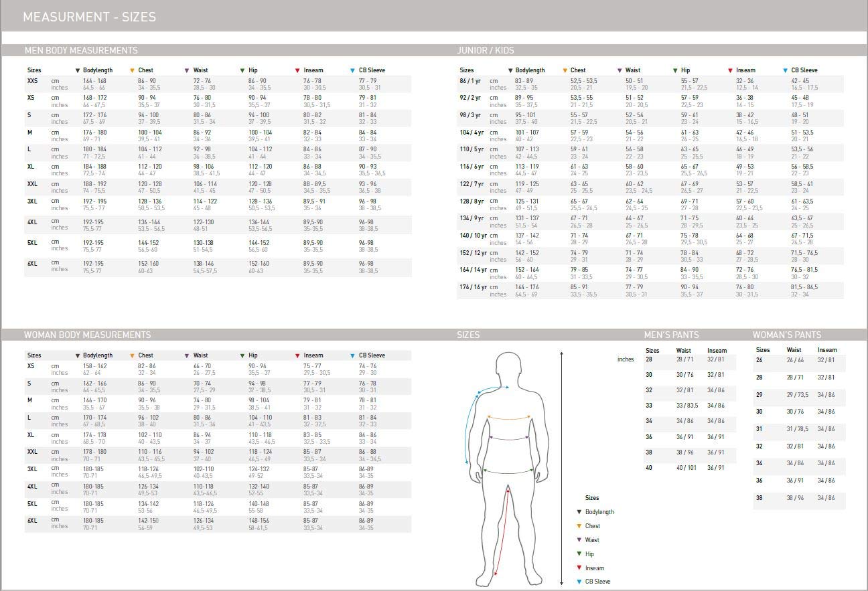Click the 6XL size label in the Men table
Viewport: 868px width, 591px height.
(32, 264)
